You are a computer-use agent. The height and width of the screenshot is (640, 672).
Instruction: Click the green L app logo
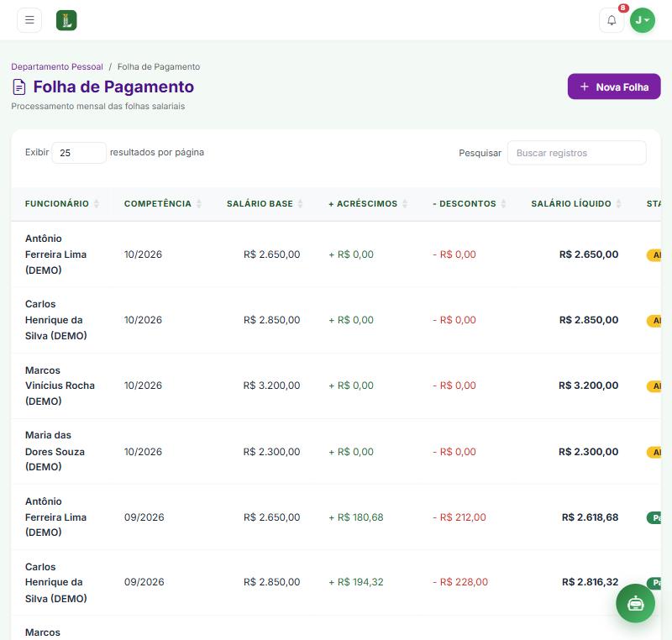[66, 20]
